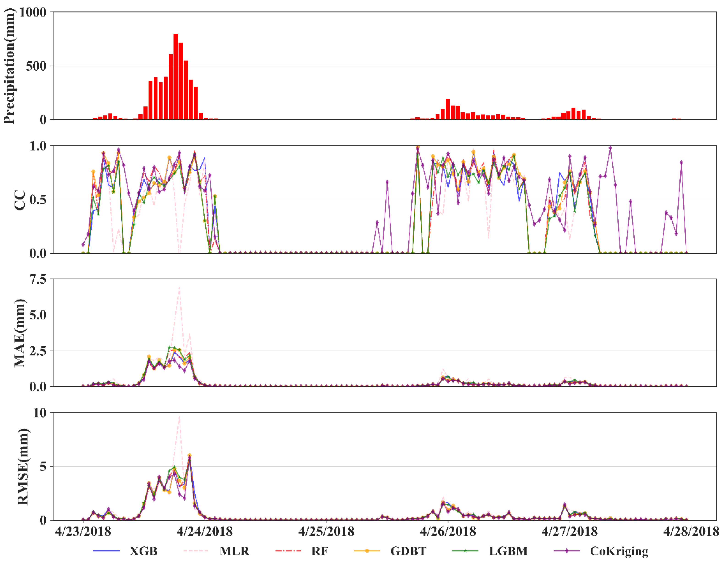Click the 4/25/2018 x-axis date label
The height and width of the screenshot is (562, 728).
pos(326,531)
